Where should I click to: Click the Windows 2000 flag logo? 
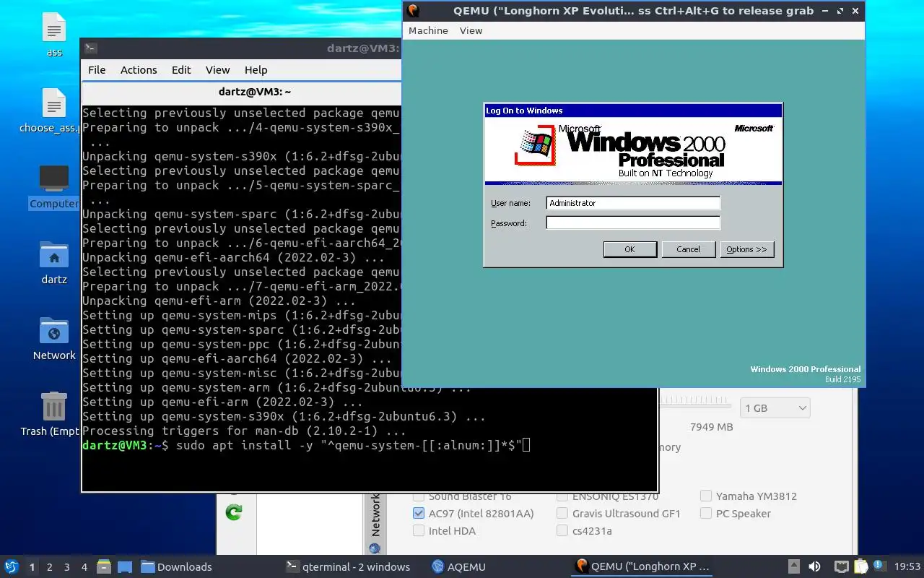pyautogui.click(x=535, y=145)
